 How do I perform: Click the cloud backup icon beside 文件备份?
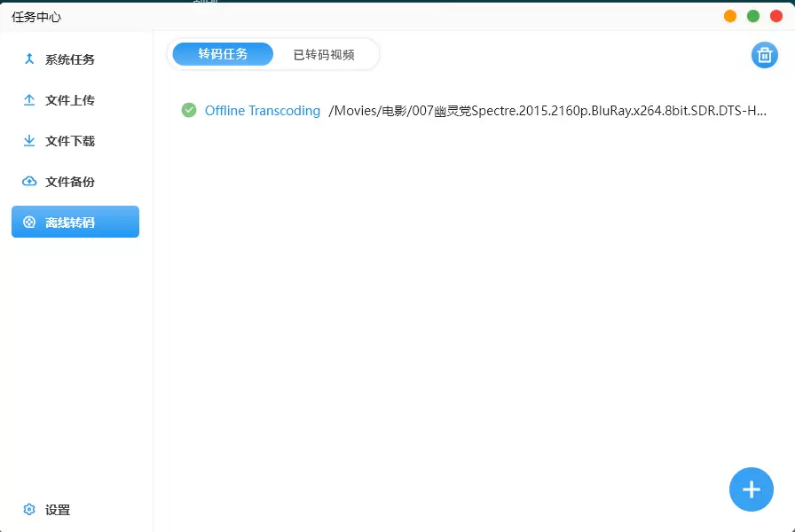(x=29, y=182)
